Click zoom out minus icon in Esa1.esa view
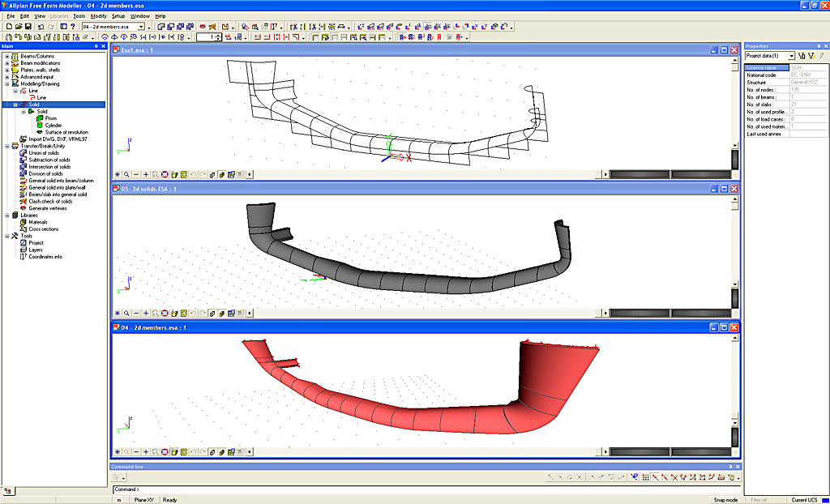Image resolution: width=830 pixels, height=504 pixels. coord(136,174)
